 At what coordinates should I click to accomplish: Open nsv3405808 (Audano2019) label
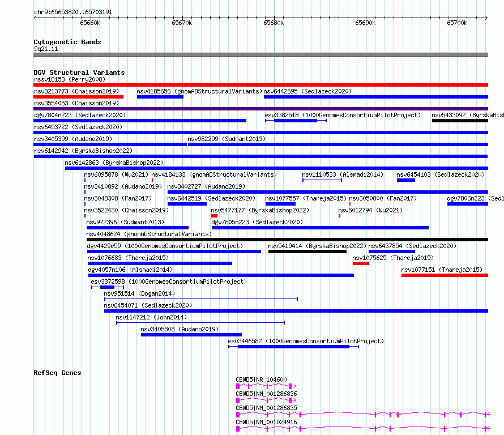(180, 329)
